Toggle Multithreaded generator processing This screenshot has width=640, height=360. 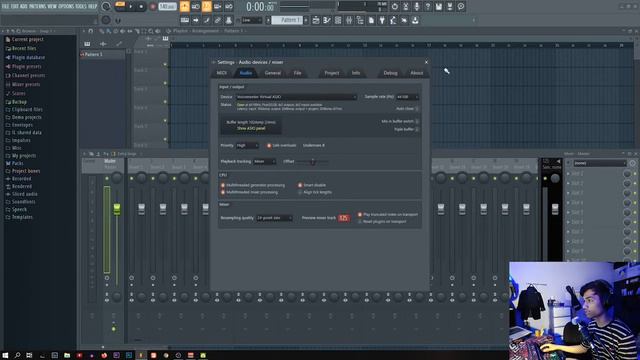click(223, 185)
